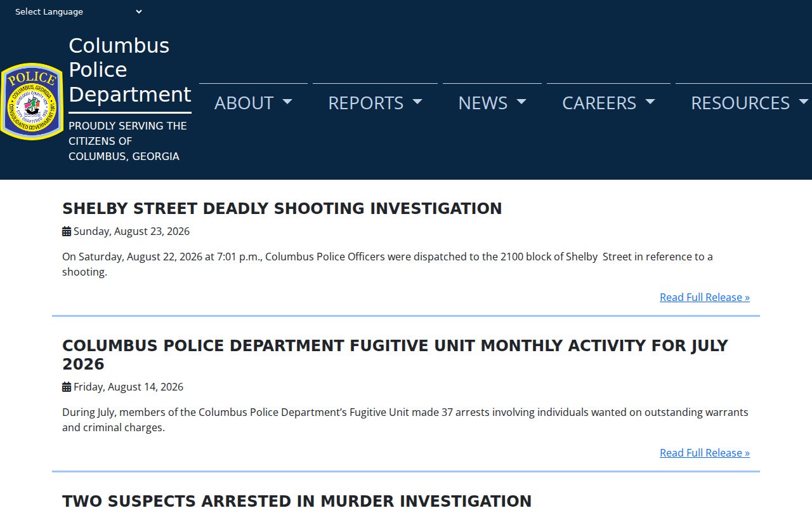Click the Fugitive Unit 37 arrests summary paragraph
812x508 pixels.
pyautogui.click(x=405, y=420)
